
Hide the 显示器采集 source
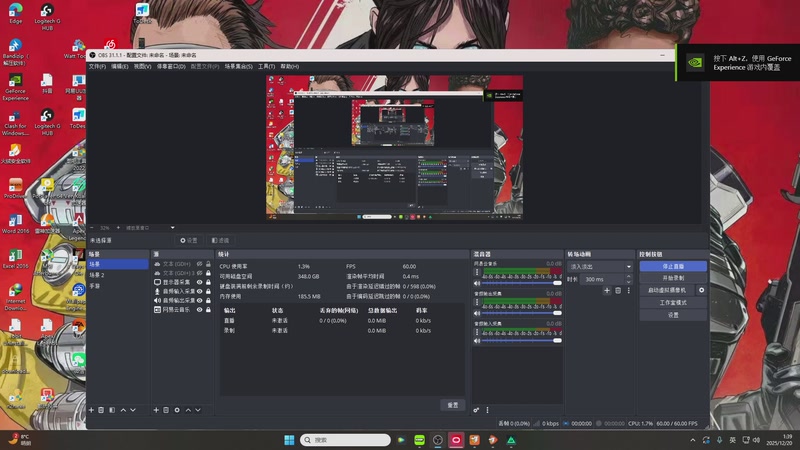(199, 282)
